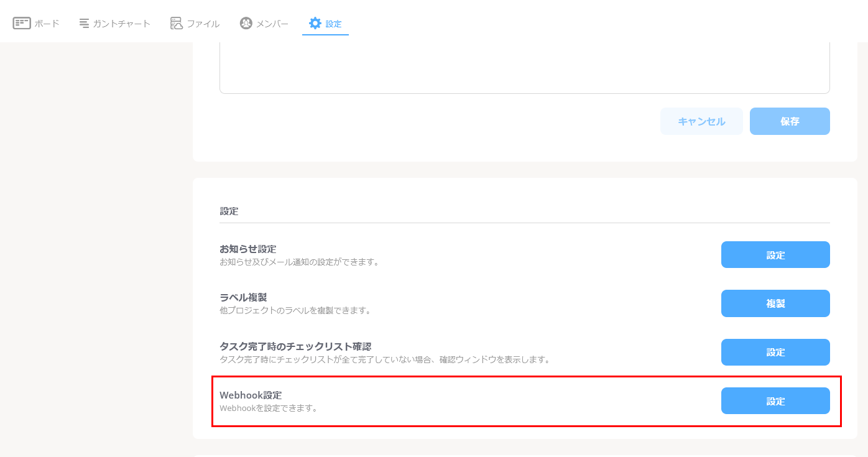Click the ラベル複製 heading text

click(x=243, y=297)
